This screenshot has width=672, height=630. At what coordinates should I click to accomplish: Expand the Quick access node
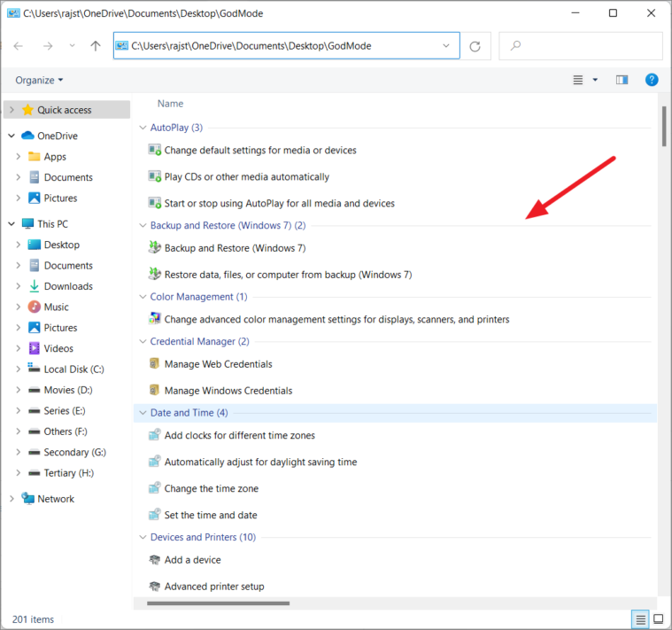pyautogui.click(x=12, y=110)
